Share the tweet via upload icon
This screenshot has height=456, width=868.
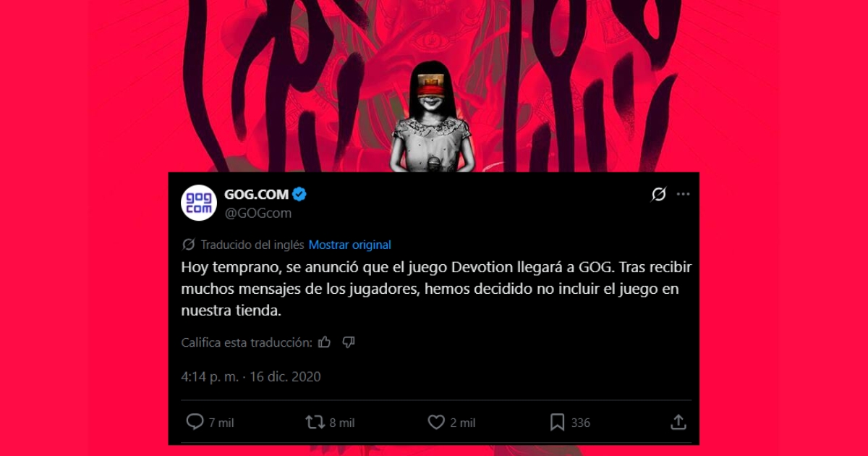(x=678, y=422)
